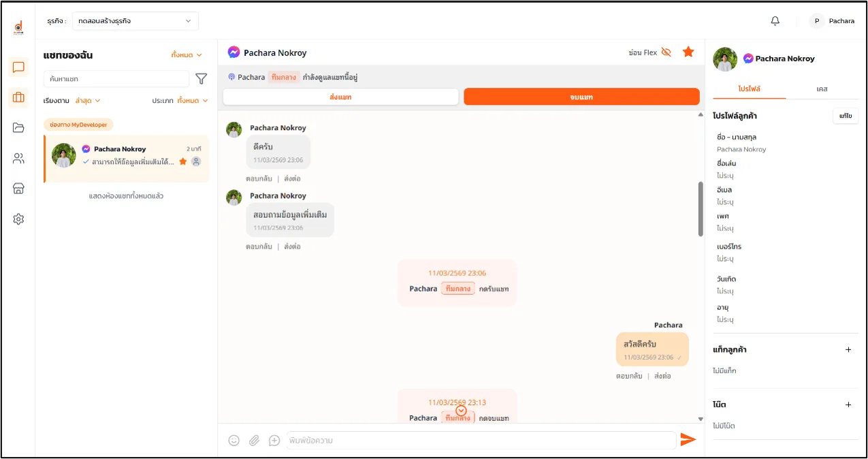Add a customer tag with plus icon
The image size is (868, 459).
click(848, 349)
